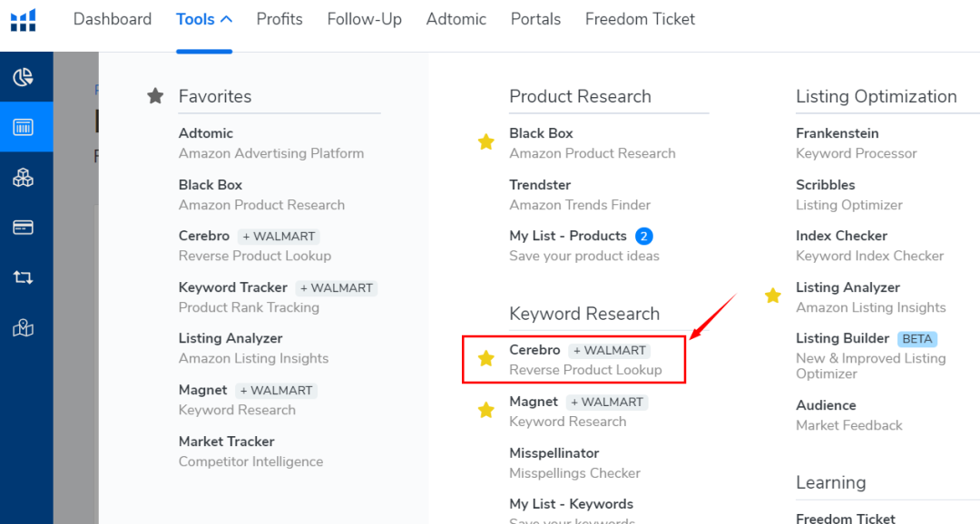Open the stacked cubes sidebar icon

tap(23, 178)
